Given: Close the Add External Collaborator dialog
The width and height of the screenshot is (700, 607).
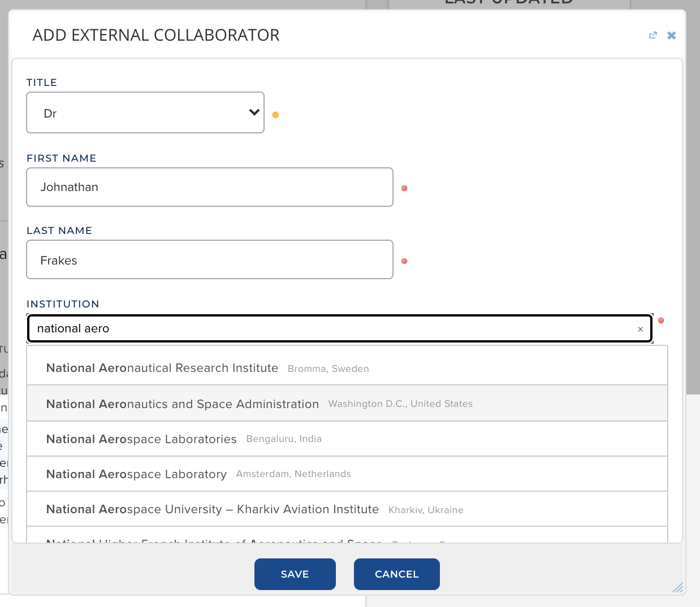Looking at the screenshot, I should pos(672,35).
